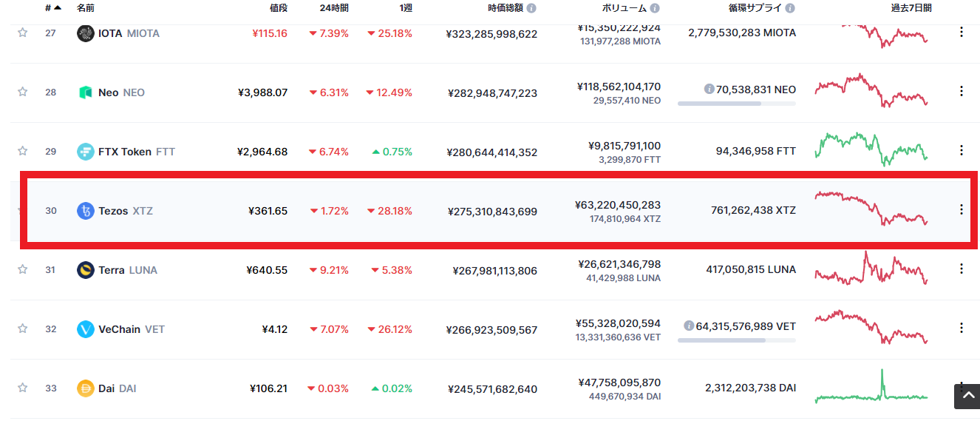Click Dai market cap ¥245,571,682,640
Image resolution: width=980 pixels, height=421 pixels.
click(493, 389)
